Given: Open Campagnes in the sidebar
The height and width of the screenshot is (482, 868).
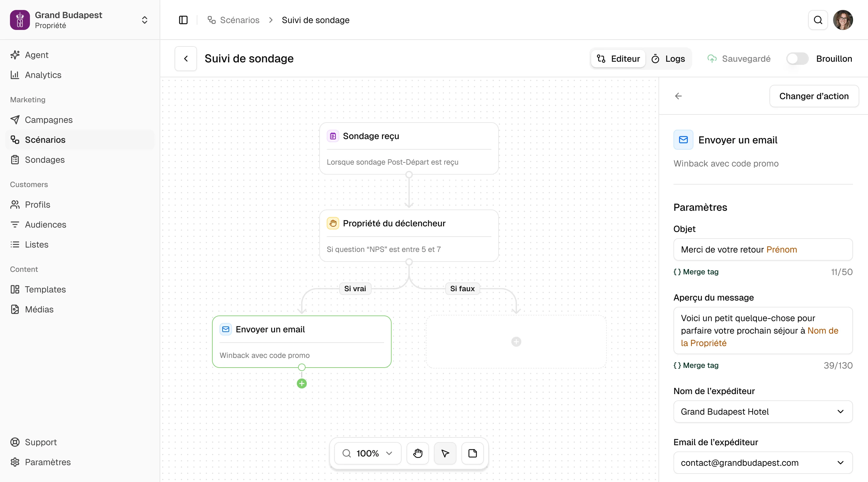Looking at the screenshot, I should click(80, 120).
